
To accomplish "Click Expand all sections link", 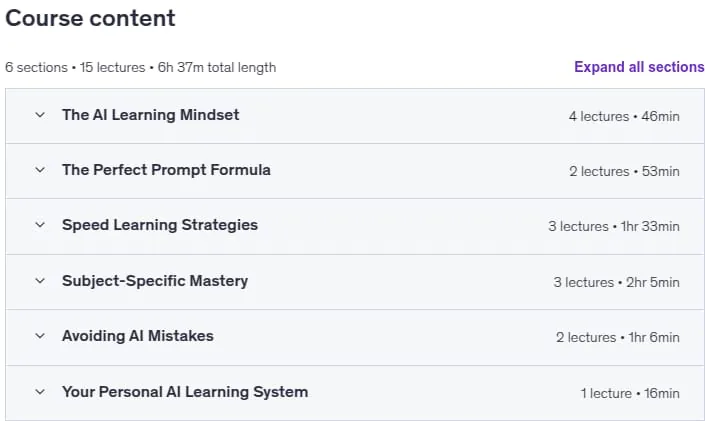I will tap(639, 67).
